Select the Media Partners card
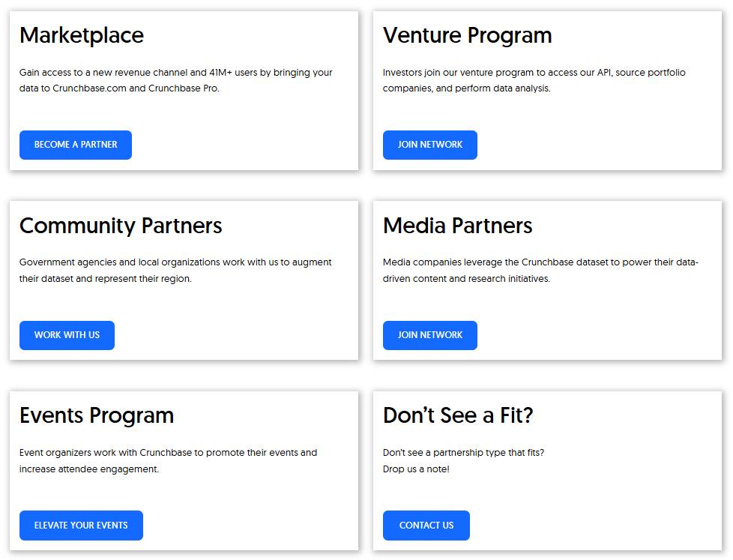Screen dimensions: 733x560 click(547, 280)
